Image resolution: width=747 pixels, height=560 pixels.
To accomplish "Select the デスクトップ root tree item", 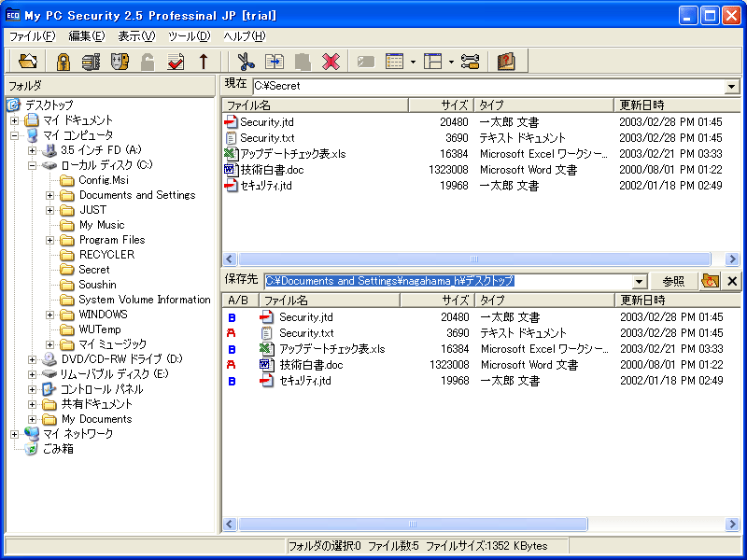I will coord(49,105).
